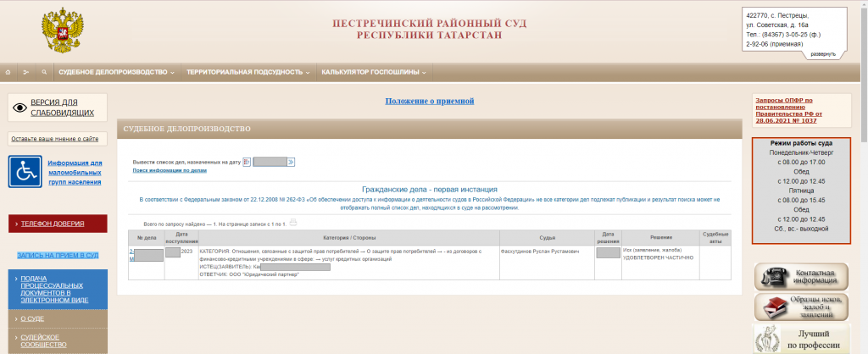Open Поиск информации по делам link
868x354 pixels.
point(170,171)
